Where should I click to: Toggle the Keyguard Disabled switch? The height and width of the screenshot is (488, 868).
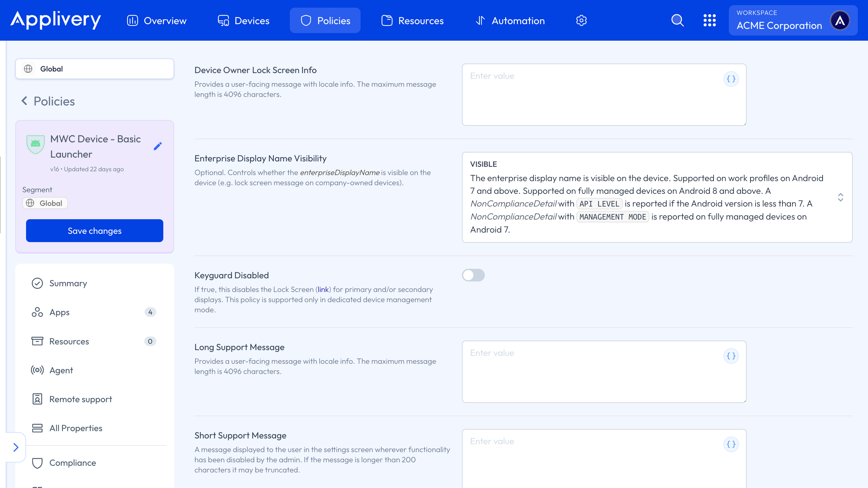[473, 275]
